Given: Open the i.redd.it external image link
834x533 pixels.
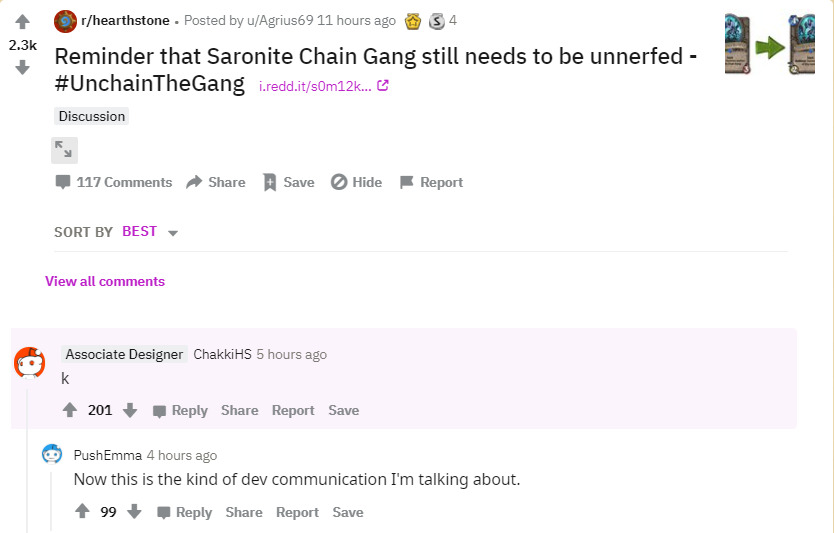Looking at the screenshot, I should [x=323, y=86].
